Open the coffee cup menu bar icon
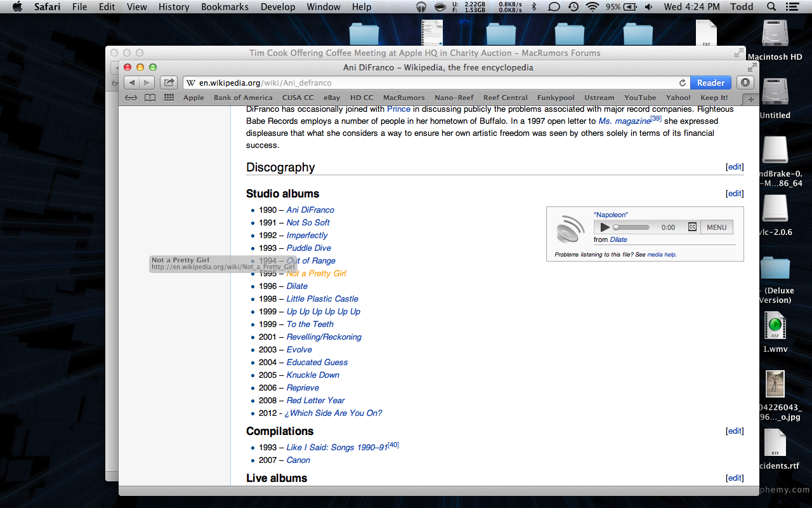Viewport: 812px width, 508px height. [x=440, y=7]
